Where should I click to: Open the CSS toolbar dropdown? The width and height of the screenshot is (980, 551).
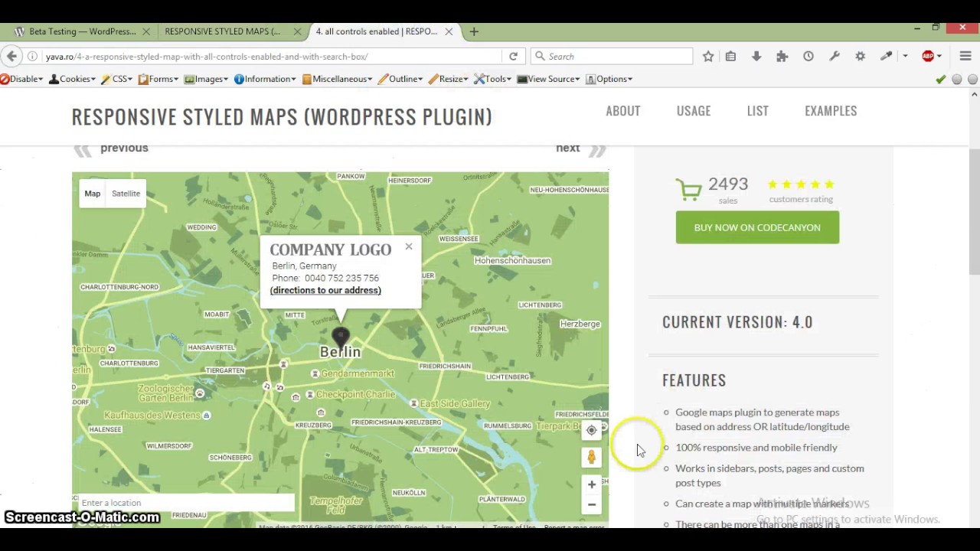[x=117, y=79]
